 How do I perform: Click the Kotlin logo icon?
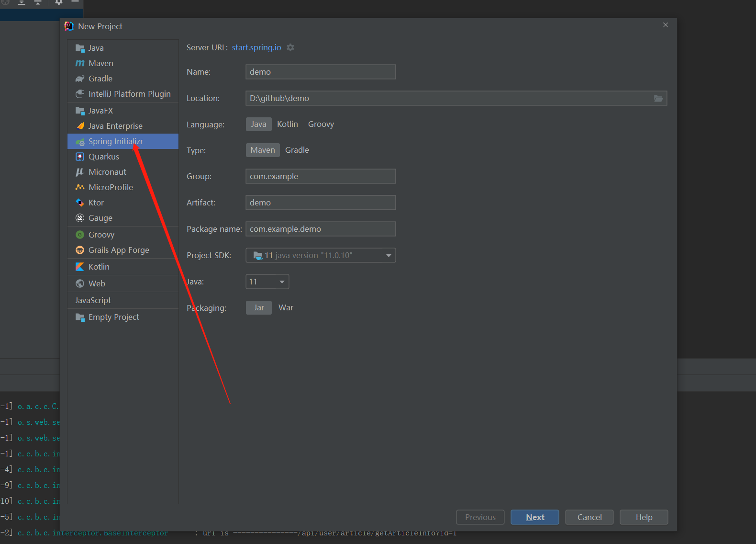[80, 267]
